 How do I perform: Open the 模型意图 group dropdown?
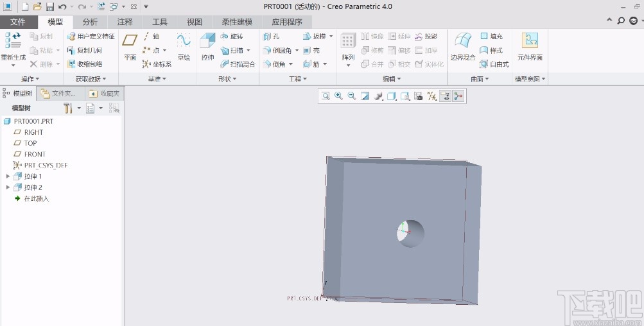[x=530, y=79]
